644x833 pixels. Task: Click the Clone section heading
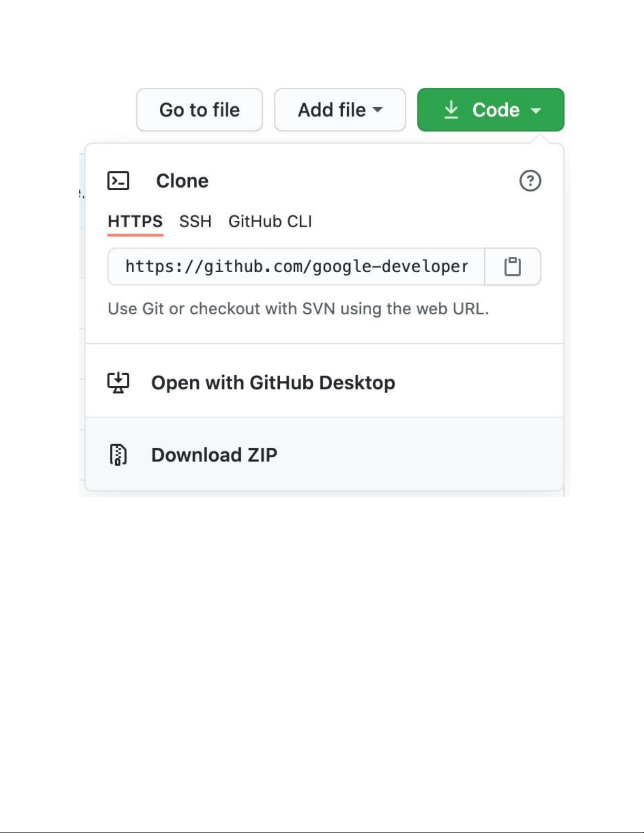click(182, 181)
